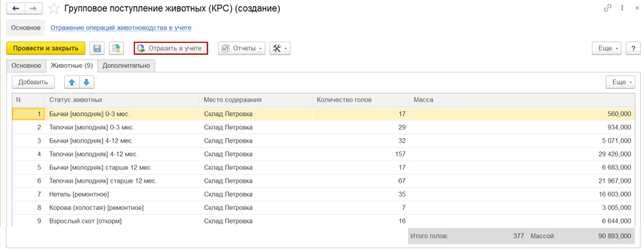Click mass cell 21 967,000

[523, 181]
